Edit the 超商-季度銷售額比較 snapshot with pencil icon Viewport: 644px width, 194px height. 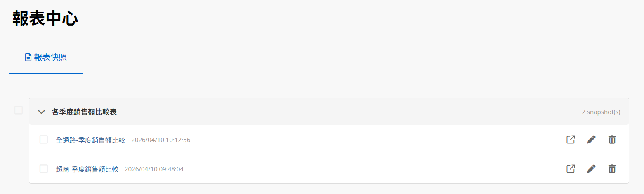[x=591, y=169]
